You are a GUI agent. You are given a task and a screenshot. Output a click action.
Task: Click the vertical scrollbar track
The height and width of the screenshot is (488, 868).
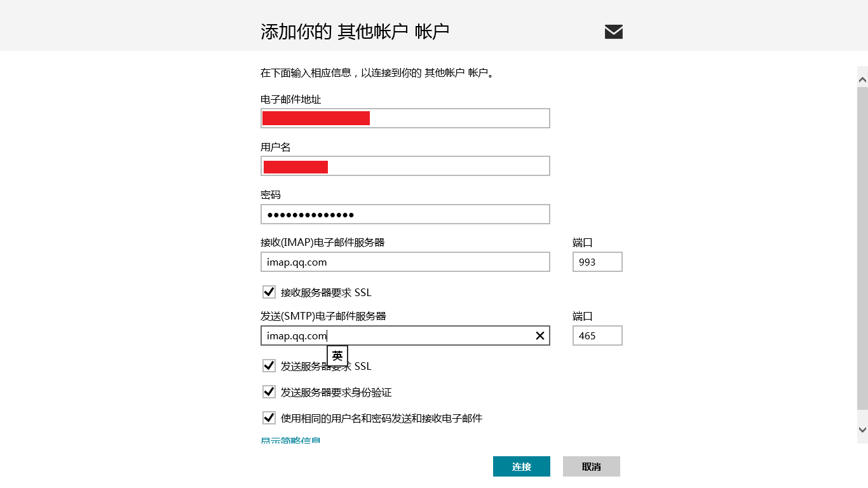coord(862,254)
